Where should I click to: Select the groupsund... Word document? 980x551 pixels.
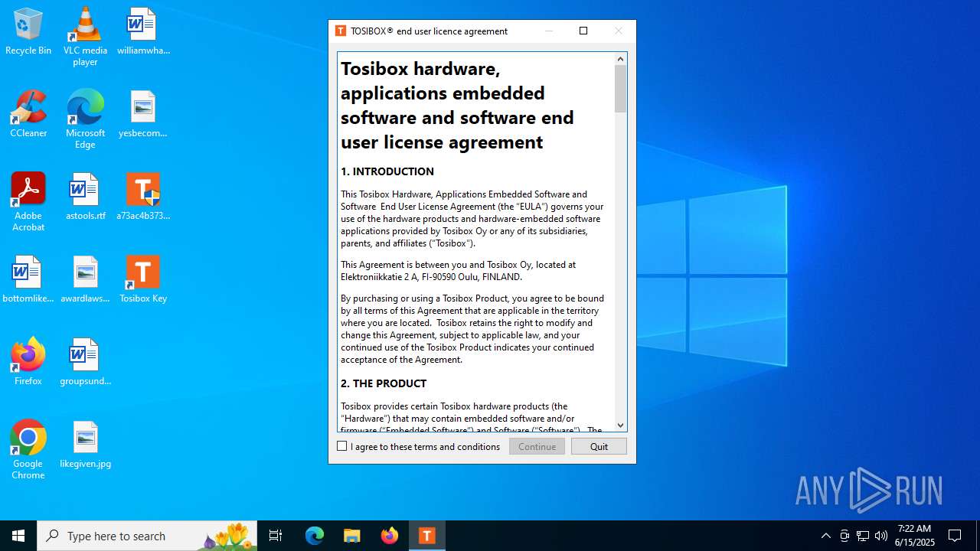pyautogui.click(x=85, y=363)
